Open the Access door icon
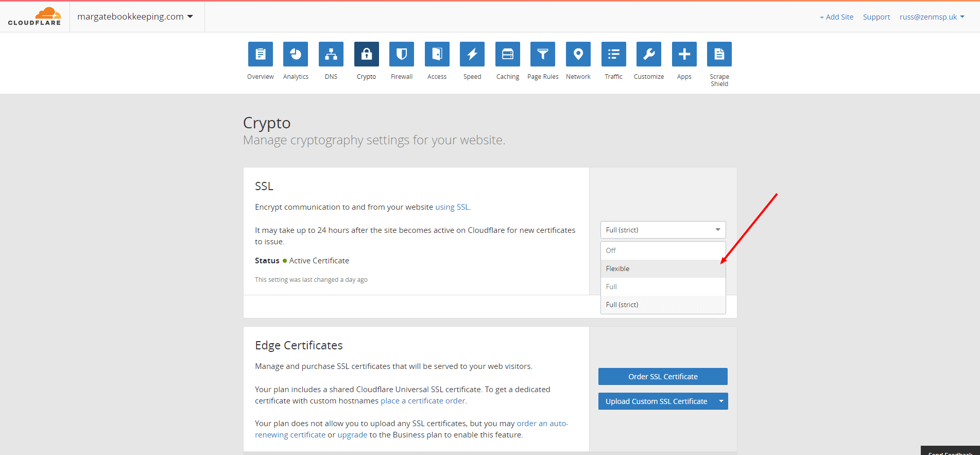The image size is (980, 455). point(437,54)
